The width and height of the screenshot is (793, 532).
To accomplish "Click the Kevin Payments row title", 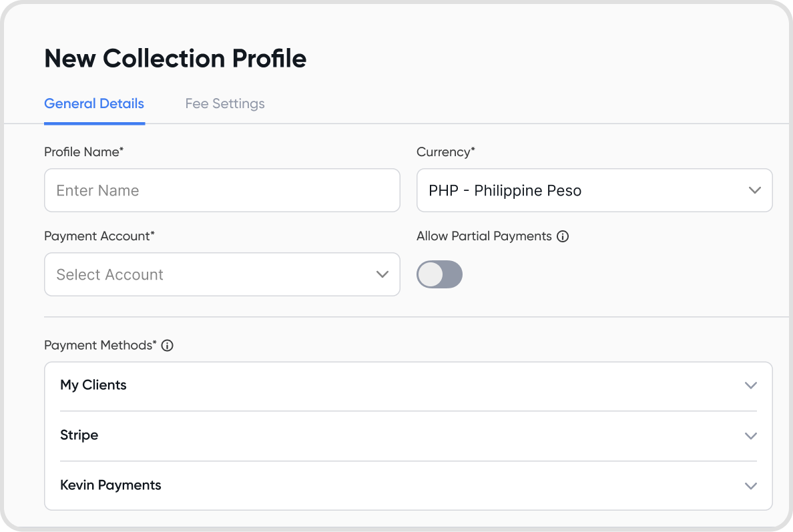I will click(111, 485).
